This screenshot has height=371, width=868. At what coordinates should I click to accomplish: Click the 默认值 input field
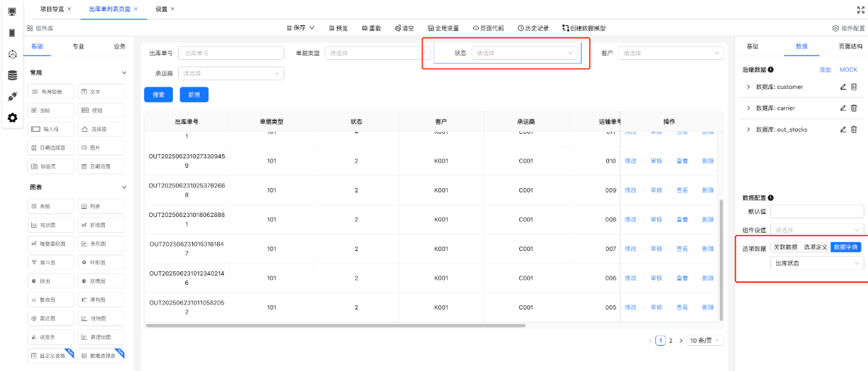(817, 211)
